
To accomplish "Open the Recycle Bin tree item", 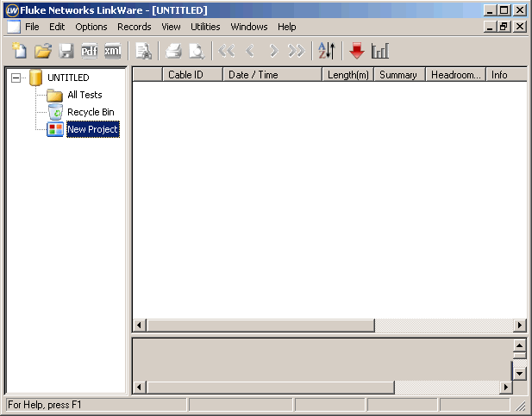I will pyautogui.click(x=91, y=112).
